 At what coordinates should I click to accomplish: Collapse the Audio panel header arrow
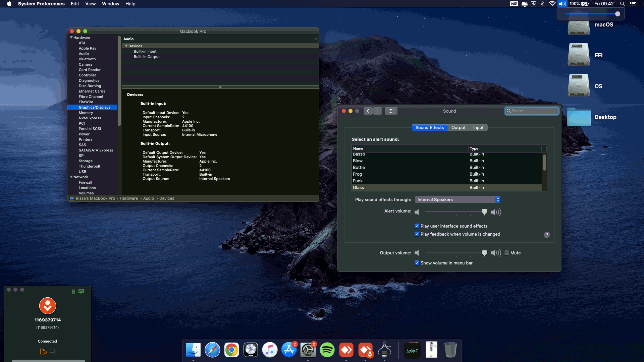(316, 39)
